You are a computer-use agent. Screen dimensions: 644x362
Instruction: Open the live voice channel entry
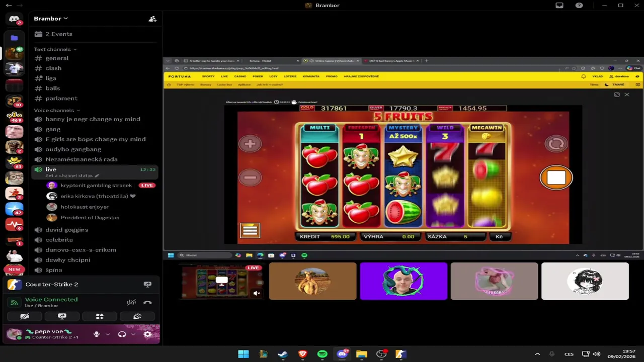point(95,172)
